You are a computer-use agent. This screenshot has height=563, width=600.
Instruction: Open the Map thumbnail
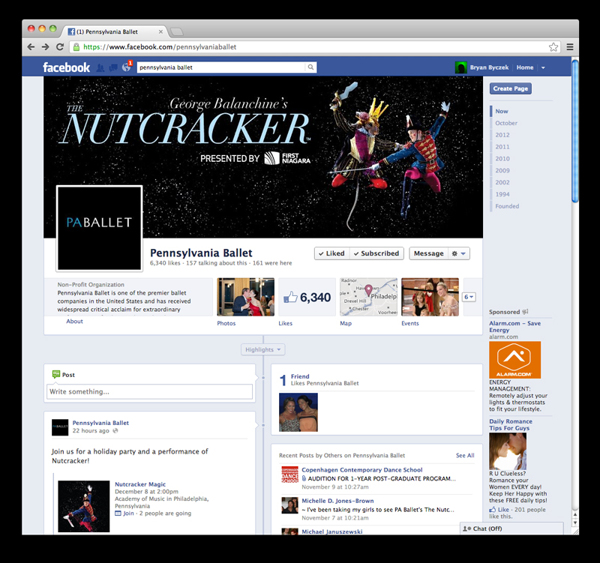[368, 297]
